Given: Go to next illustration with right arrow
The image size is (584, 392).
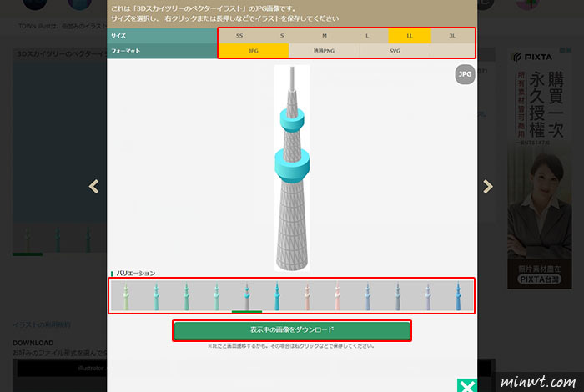Looking at the screenshot, I should (488, 187).
